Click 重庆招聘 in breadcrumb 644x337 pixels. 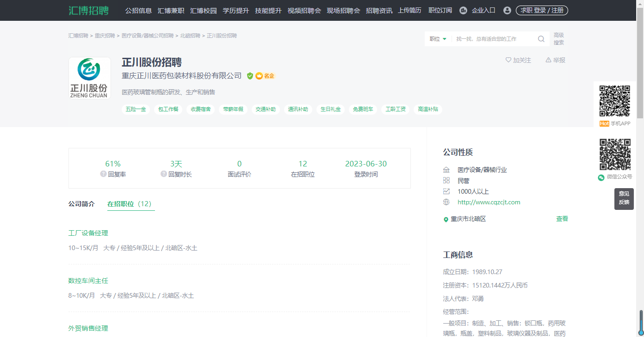click(105, 36)
